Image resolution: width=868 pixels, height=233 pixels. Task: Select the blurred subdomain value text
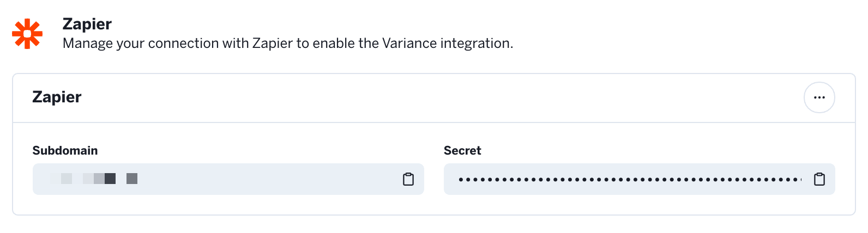(94, 179)
